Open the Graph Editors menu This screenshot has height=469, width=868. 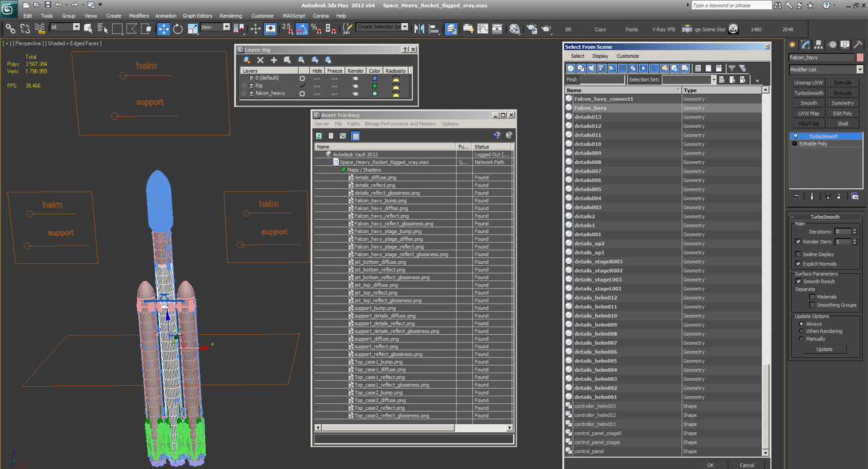click(x=197, y=16)
